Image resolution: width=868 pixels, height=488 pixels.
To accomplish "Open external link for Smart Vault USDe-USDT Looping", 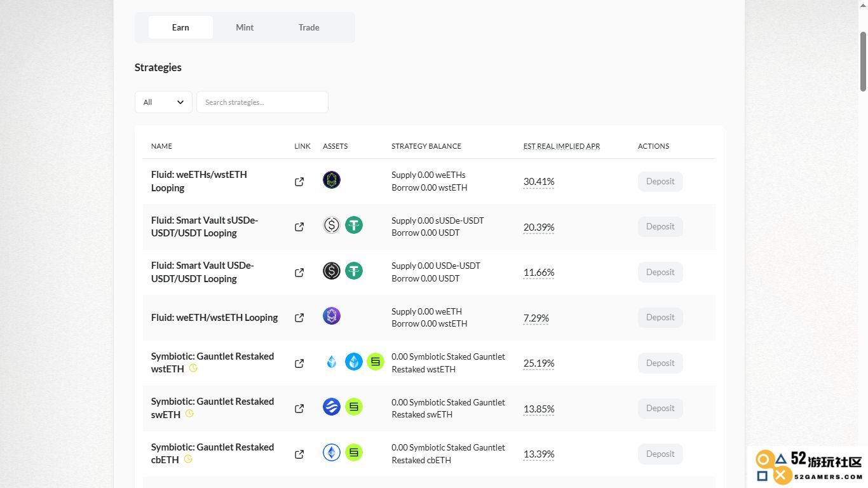I will (299, 273).
